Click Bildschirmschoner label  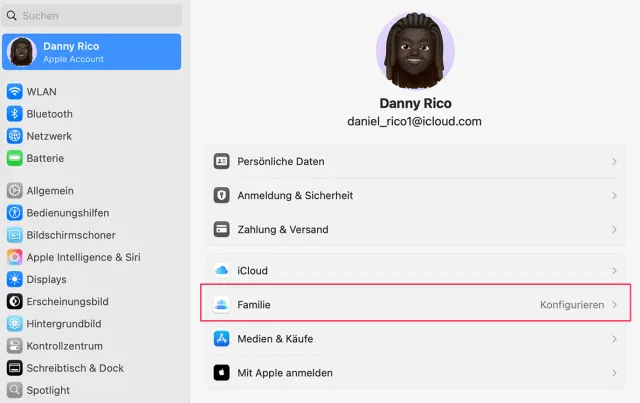tap(71, 235)
